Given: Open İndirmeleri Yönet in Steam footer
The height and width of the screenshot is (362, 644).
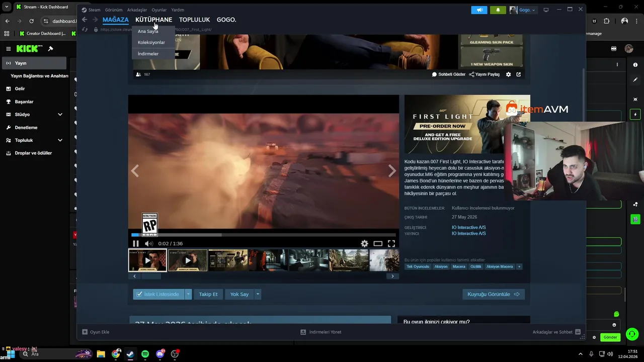Looking at the screenshot, I should pyautogui.click(x=320, y=332).
